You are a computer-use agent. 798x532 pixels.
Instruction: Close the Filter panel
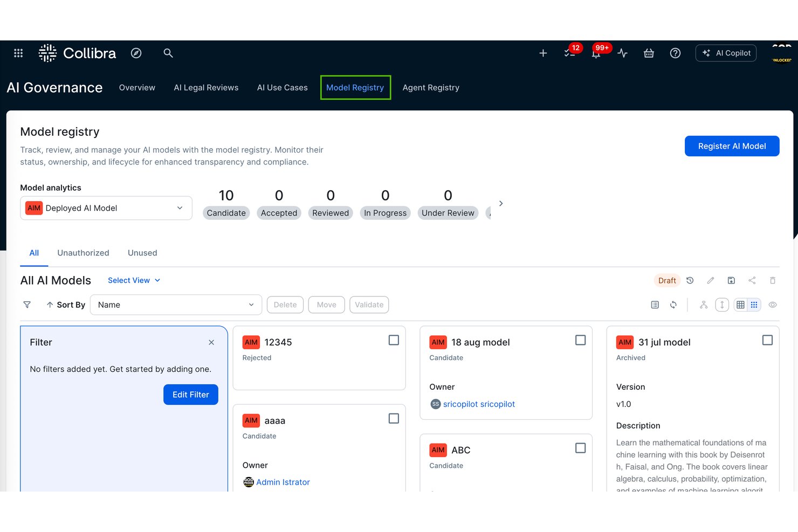point(211,342)
